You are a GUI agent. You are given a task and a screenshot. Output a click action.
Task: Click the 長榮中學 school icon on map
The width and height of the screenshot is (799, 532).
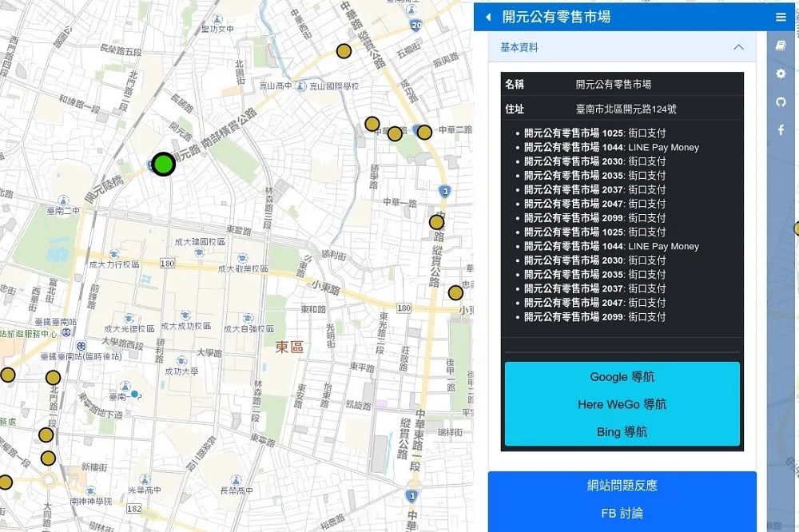click(x=236, y=481)
